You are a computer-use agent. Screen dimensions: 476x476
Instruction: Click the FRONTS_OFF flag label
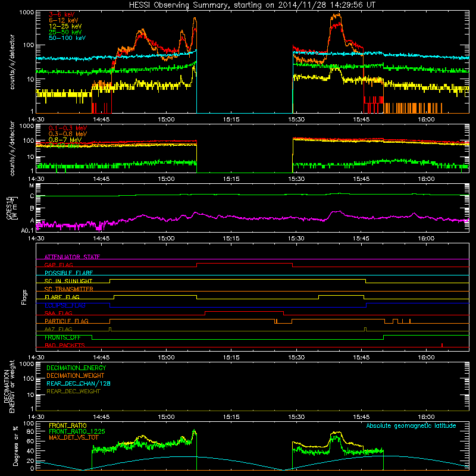click(62, 337)
